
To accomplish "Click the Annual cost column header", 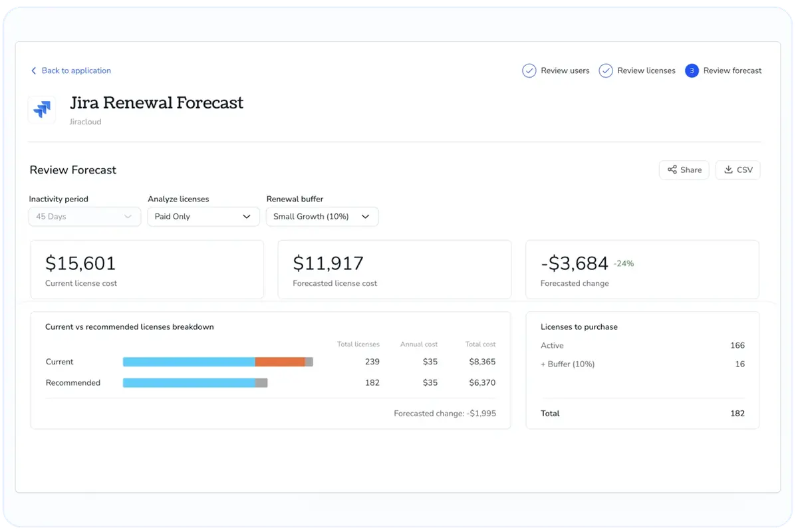I will point(419,344).
